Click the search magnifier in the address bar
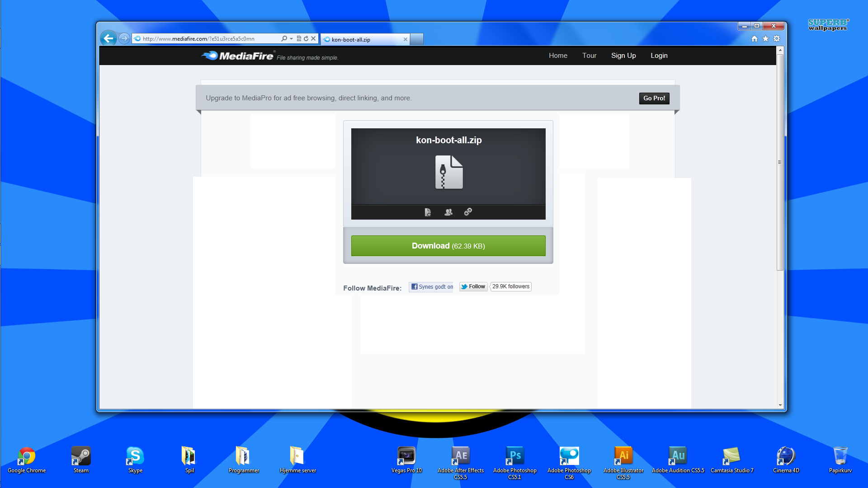868x488 pixels. click(284, 38)
